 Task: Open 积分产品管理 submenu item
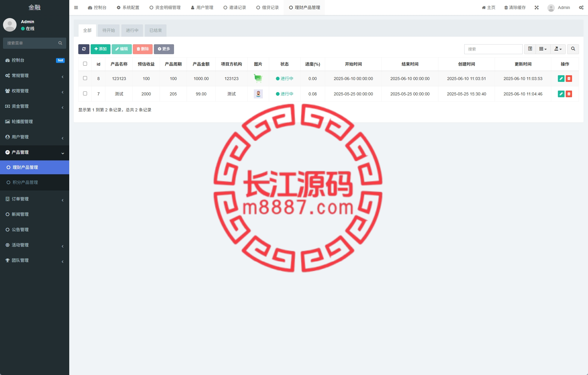point(35,182)
